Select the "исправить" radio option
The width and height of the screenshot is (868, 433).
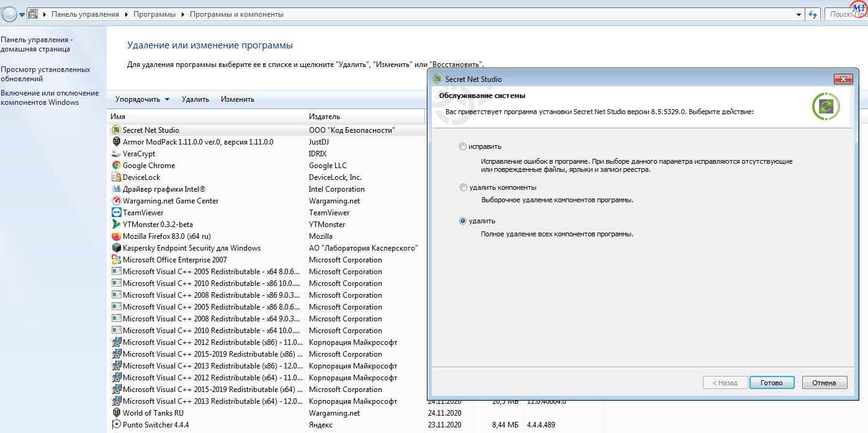(463, 147)
